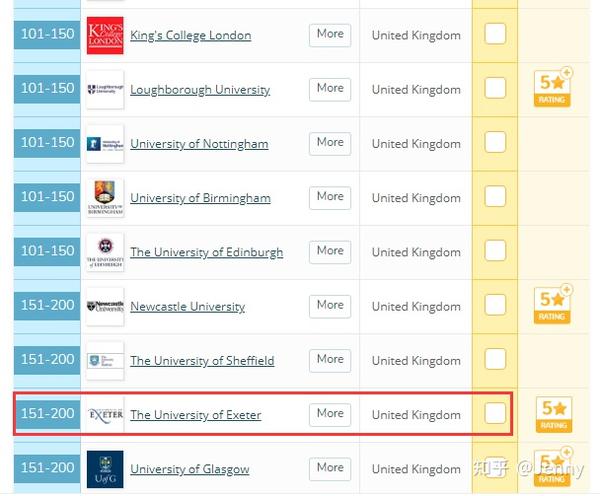Expand More for University of Birmingham
Image resolution: width=600 pixels, height=496 pixels.
pyautogui.click(x=330, y=198)
